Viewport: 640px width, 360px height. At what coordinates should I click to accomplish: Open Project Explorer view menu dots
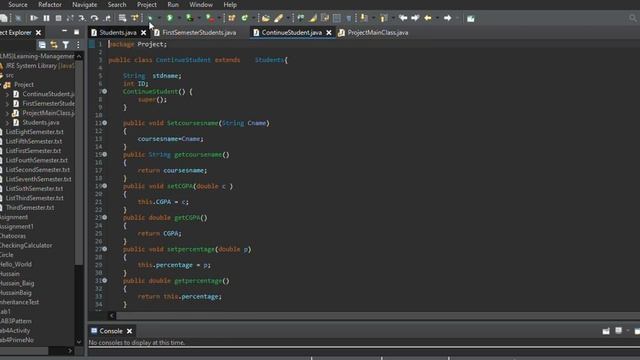pyautogui.click(x=78, y=44)
